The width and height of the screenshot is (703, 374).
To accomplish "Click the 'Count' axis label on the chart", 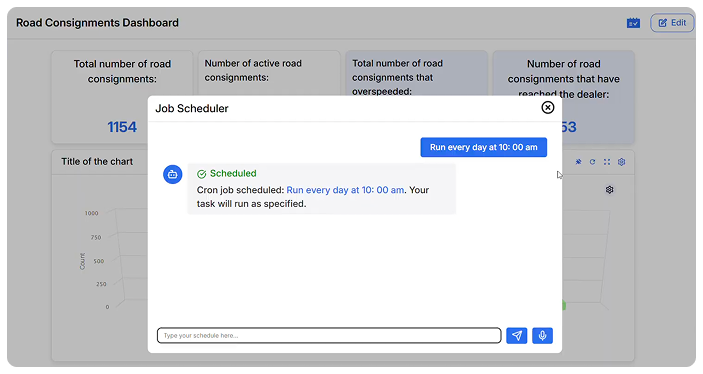I will (x=82, y=261).
